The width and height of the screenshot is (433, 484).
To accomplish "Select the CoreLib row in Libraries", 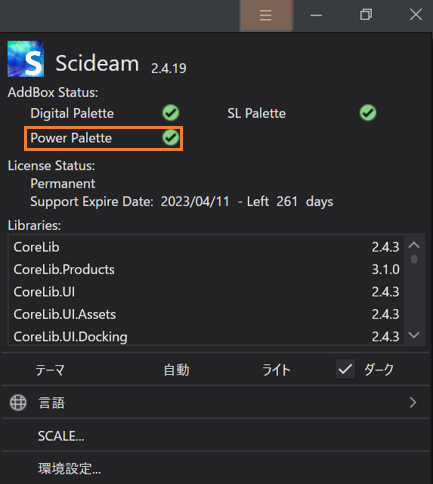I will tap(206, 247).
